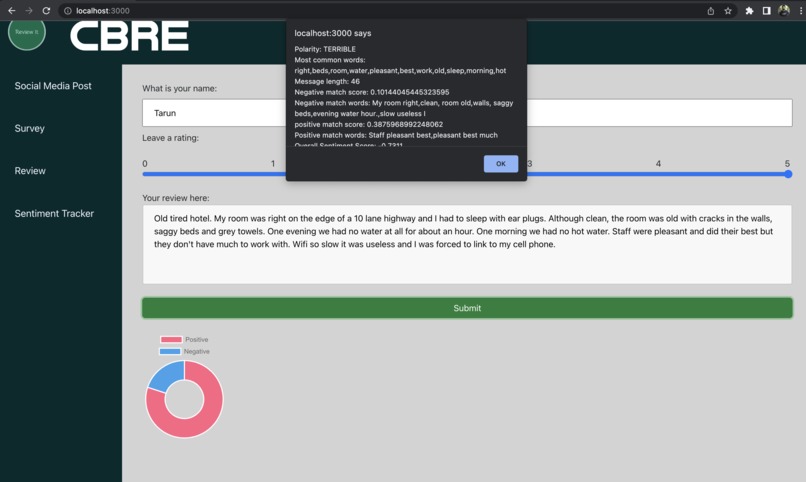Toggle the browser side panel icon
806x482 pixels.
click(766, 11)
